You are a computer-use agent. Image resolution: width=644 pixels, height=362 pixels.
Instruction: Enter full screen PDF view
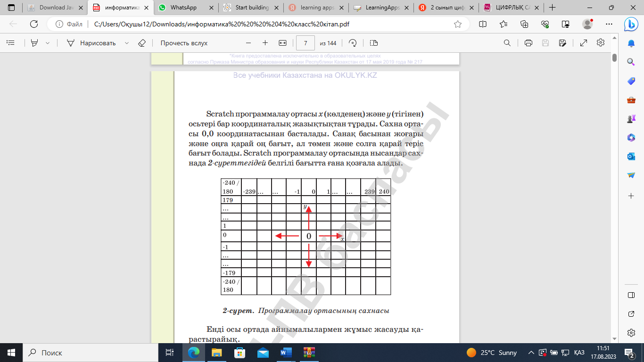(x=584, y=43)
